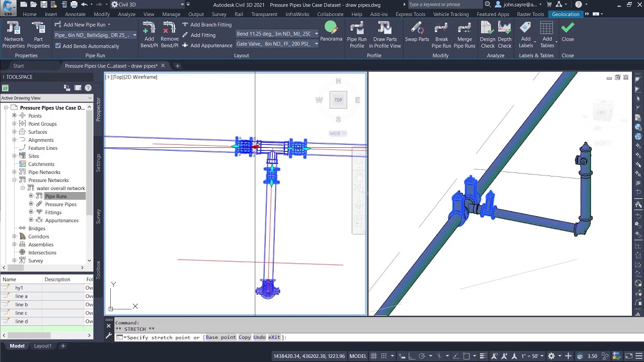Open the Annotate ribbon tab

click(75, 14)
